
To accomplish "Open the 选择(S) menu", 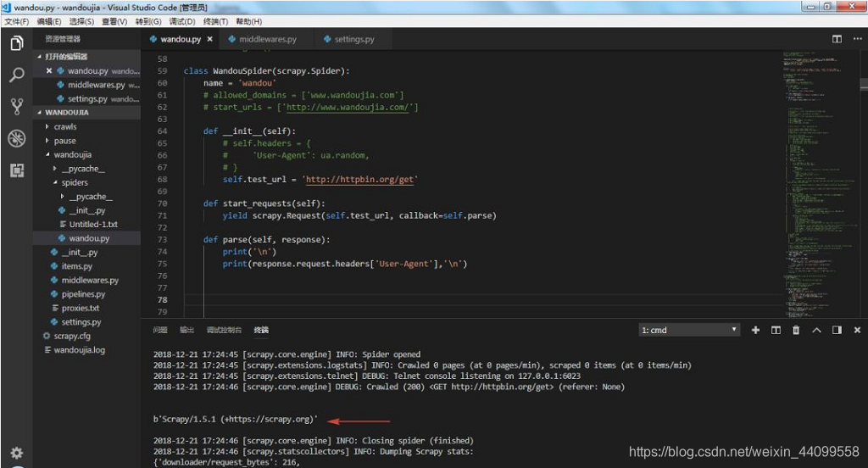I will tap(81, 21).
